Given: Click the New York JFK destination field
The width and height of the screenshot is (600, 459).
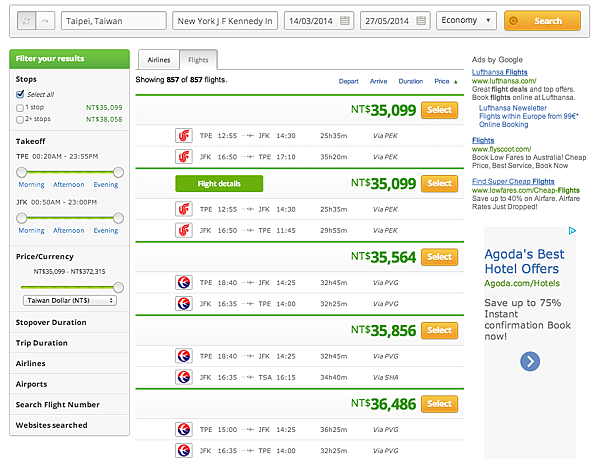Looking at the screenshot, I should click(225, 21).
